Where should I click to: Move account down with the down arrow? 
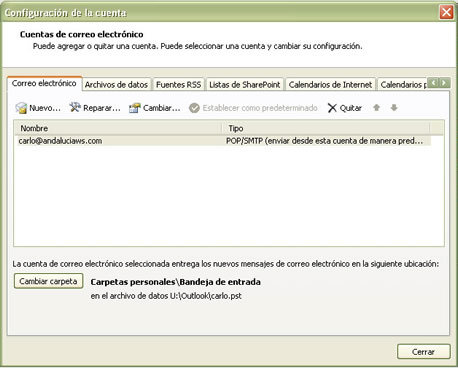[x=394, y=108]
